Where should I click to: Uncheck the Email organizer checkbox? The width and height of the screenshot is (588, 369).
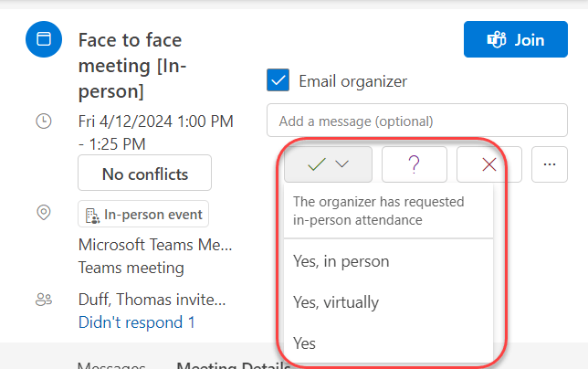[278, 80]
